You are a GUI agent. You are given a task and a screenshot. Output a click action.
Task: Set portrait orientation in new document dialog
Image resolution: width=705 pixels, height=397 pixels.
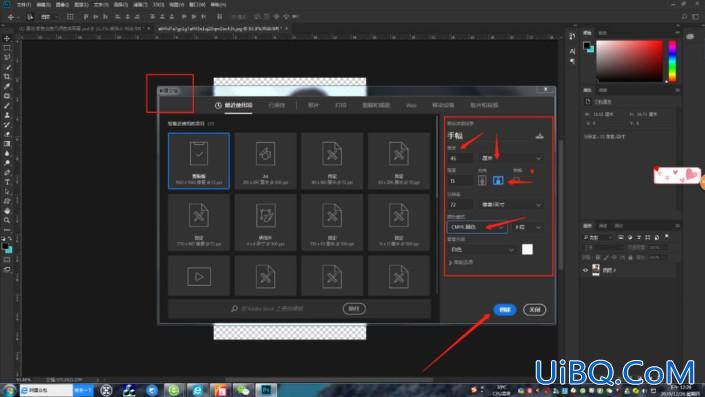coord(482,180)
